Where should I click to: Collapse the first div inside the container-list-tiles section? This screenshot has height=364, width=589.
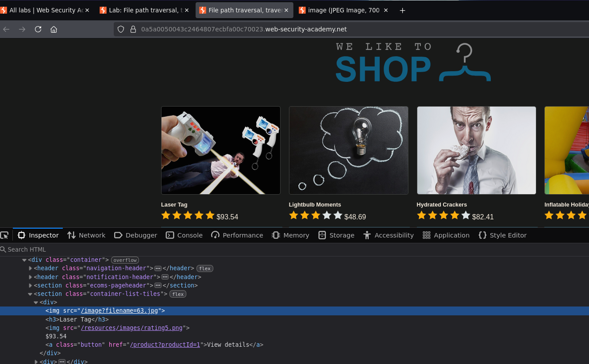[36, 303]
